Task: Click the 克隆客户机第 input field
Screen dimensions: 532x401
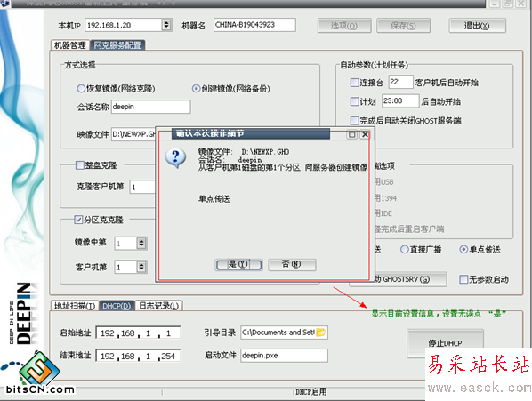Action: point(142,187)
